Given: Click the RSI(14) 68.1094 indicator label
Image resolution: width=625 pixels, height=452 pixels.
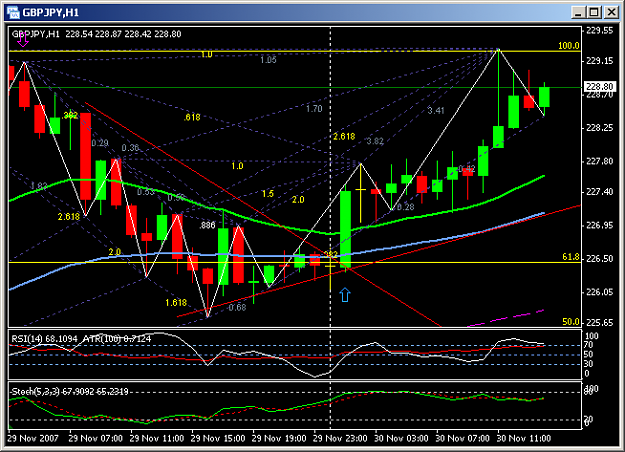Looking at the screenshot, I should pos(44,339).
